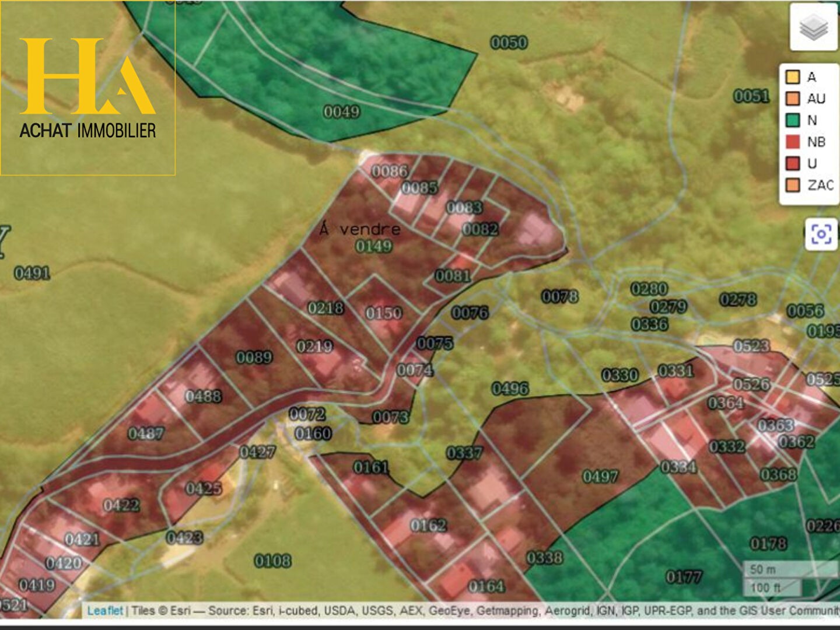
Task: Select parcel label 0422
Action: coord(121,505)
